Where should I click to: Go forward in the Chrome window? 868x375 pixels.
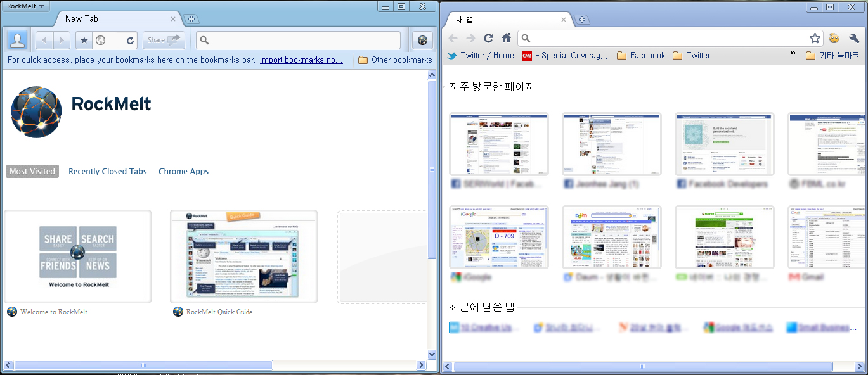(x=470, y=38)
